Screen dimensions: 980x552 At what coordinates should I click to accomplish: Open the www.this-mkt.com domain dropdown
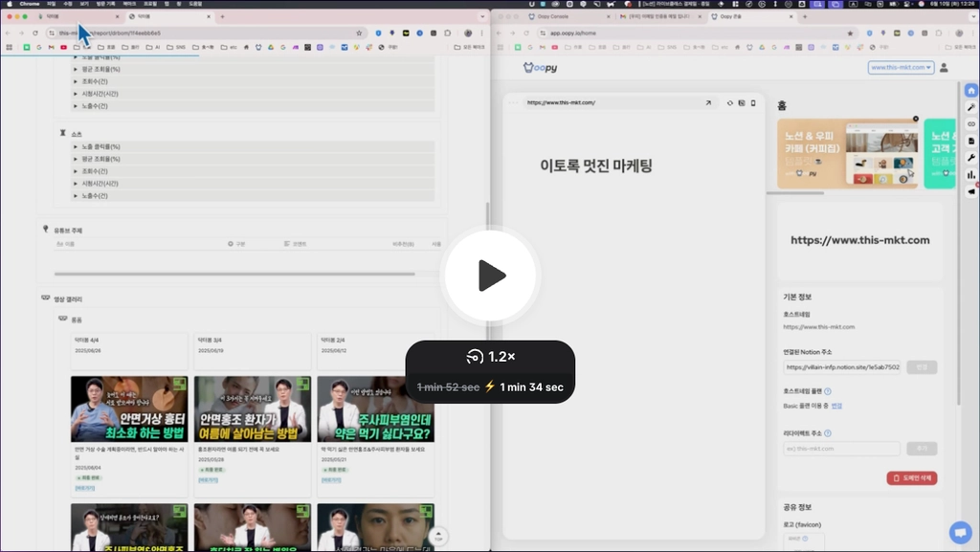[x=901, y=67]
